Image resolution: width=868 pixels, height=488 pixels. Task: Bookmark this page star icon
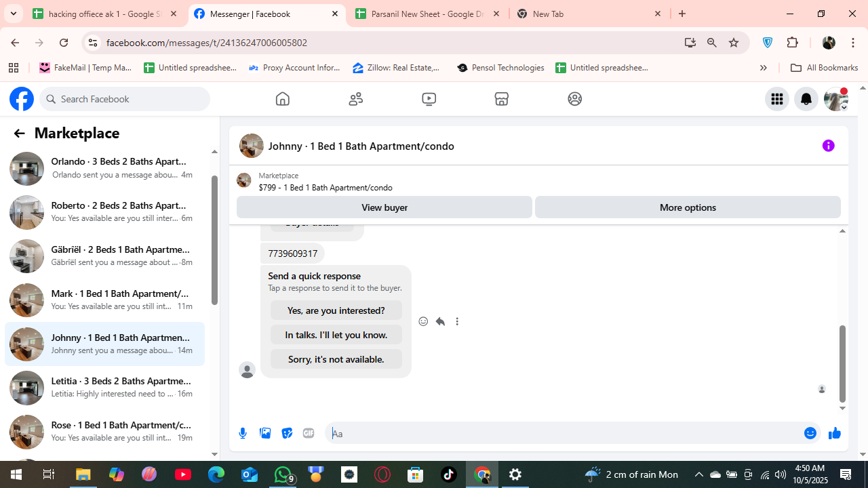734,43
